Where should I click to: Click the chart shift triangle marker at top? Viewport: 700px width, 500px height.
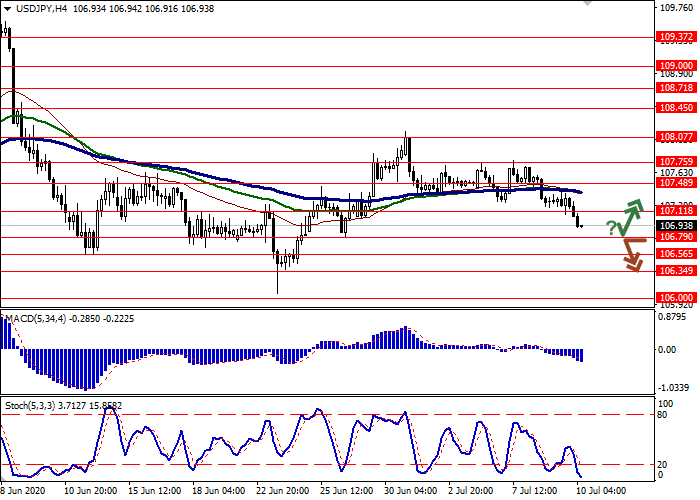coord(586,5)
